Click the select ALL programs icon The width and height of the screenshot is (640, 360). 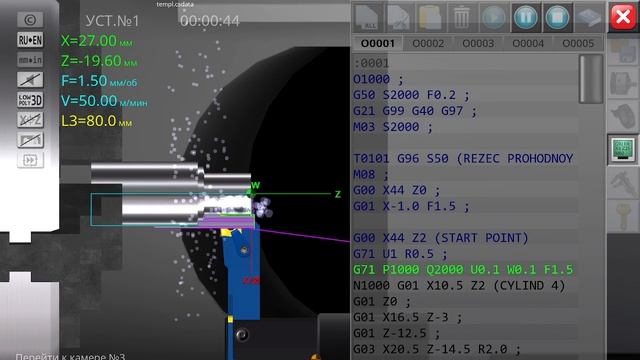367,18
